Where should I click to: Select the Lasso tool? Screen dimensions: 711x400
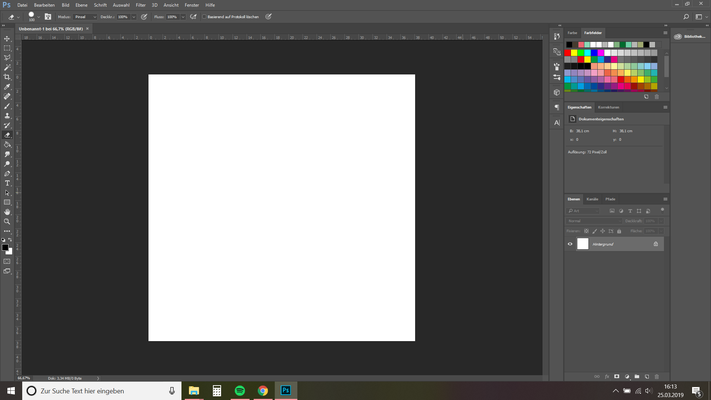[7, 58]
